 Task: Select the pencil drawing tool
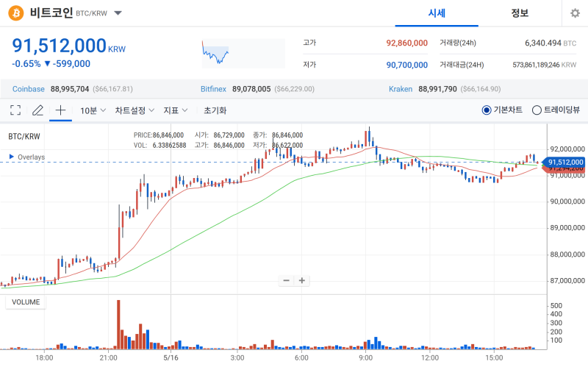coord(37,110)
